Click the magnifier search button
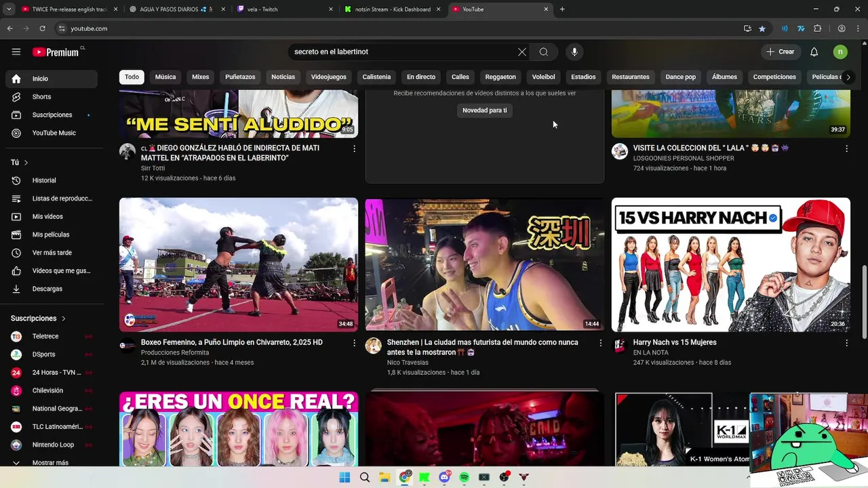This screenshot has height=488, width=868. (544, 52)
